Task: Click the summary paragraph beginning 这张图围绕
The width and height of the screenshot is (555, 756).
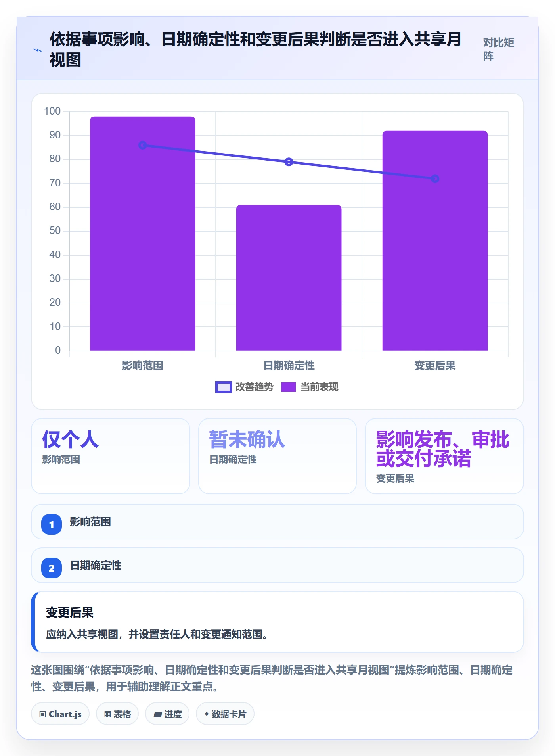Action: coord(272,678)
